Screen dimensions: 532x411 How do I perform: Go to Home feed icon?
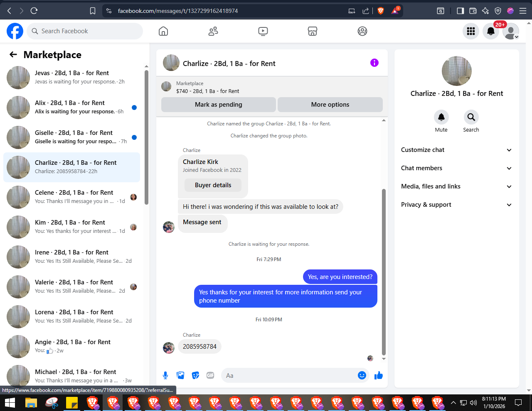click(x=163, y=31)
